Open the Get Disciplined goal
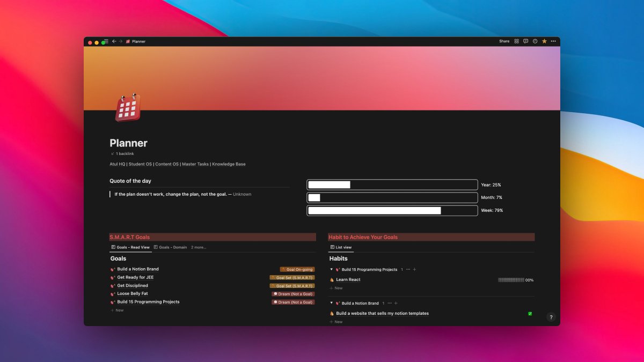 pos(133,286)
